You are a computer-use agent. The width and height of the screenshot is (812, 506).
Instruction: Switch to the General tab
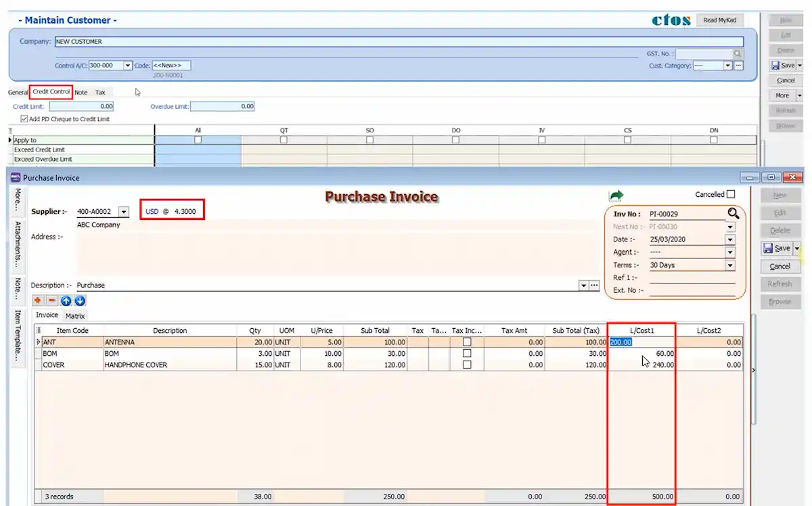[x=18, y=92]
